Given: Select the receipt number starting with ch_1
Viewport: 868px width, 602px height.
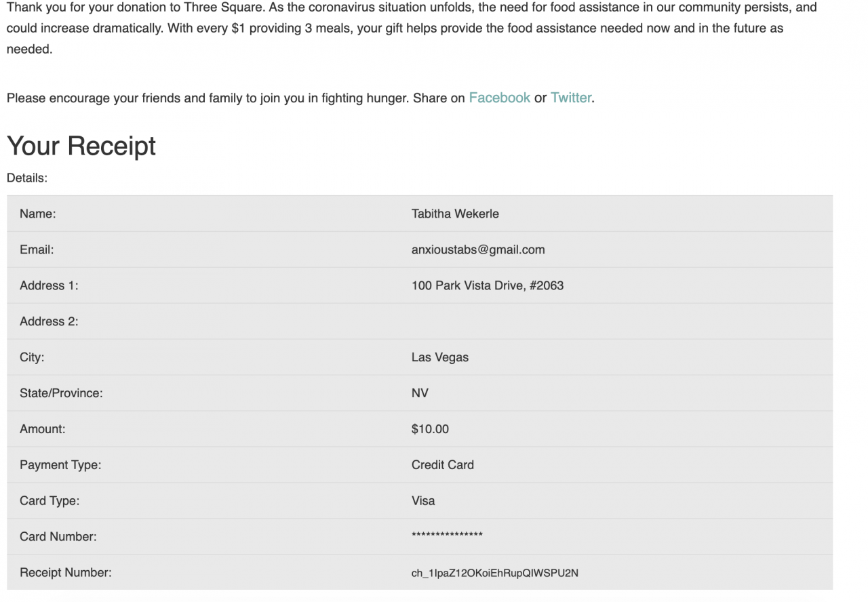Looking at the screenshot, I should [x=495, y=573].
